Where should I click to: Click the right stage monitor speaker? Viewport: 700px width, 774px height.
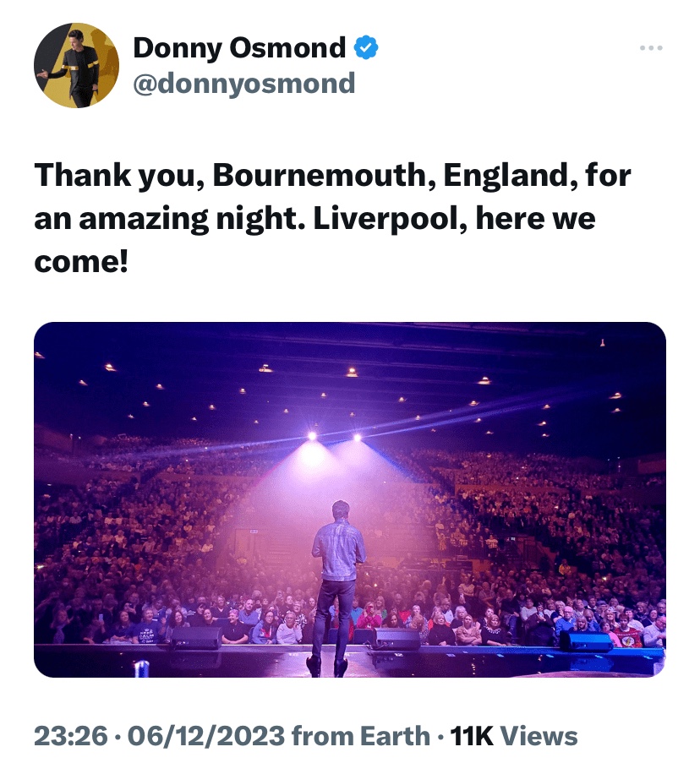[x=586, y=641]
